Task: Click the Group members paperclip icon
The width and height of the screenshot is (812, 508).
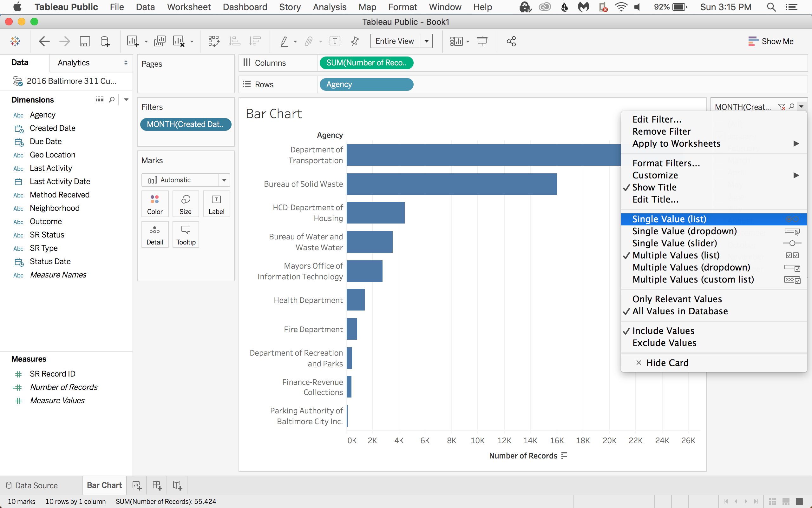Action: tap(309, 41)
